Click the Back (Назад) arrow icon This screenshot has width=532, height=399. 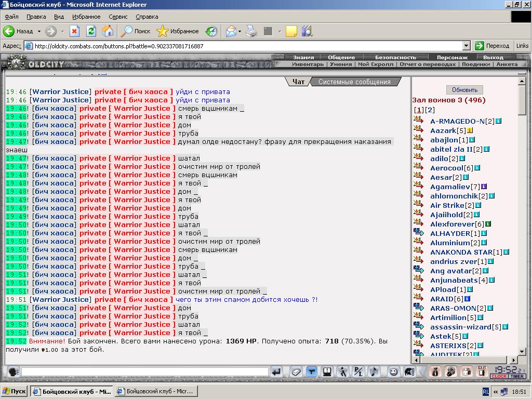click(x=9, y=31)
